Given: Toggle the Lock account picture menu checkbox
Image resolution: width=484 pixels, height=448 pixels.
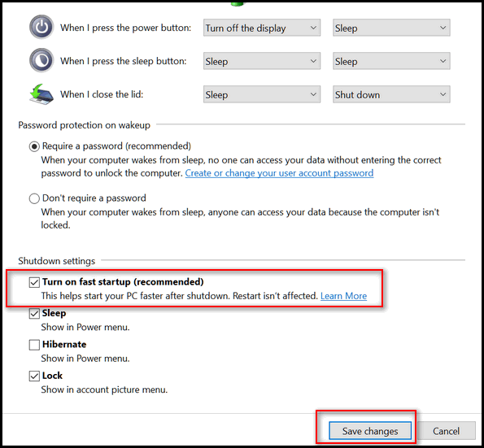Looking at the screenshot, I should coord(34,376).
